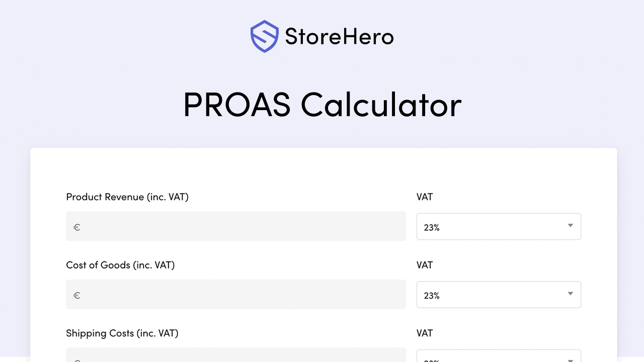Image resolution: width=644 pixels, height=362 pixels.
Task: Open the VAT selector beside Product Revenue
Action: pyautogui.click(x=499, y=226)
